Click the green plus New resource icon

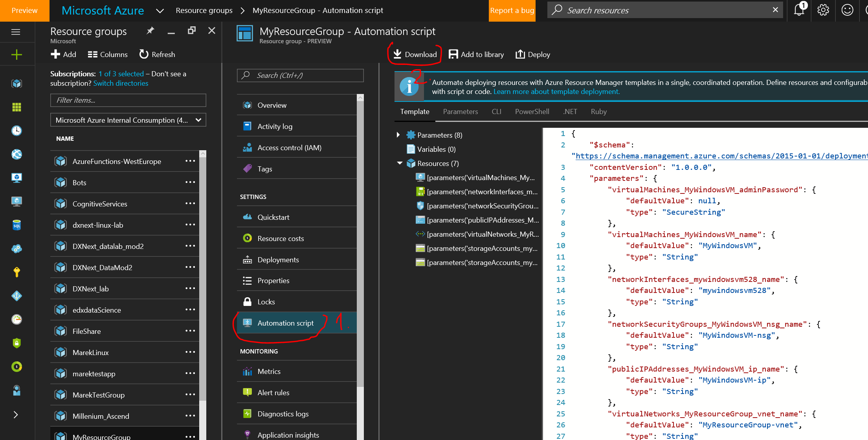click(17, 55)
